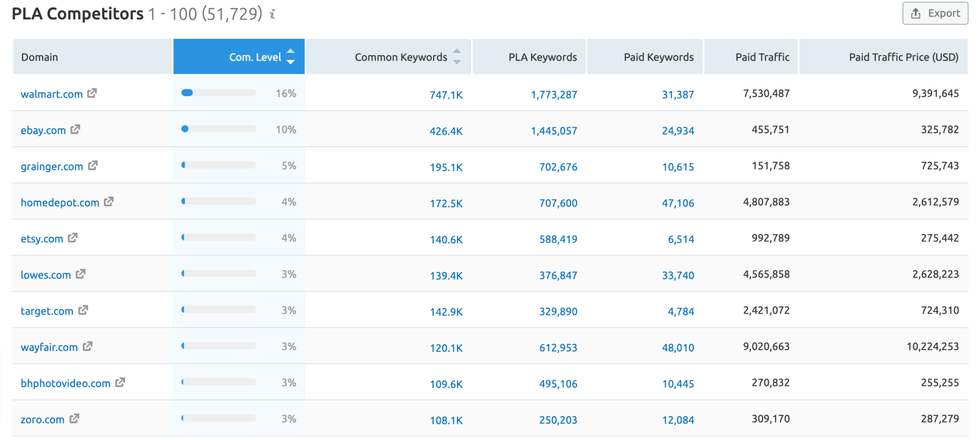Open the homedepot.com domain link
The width and height of the screenshot is (980, 440).
point(60,203)
